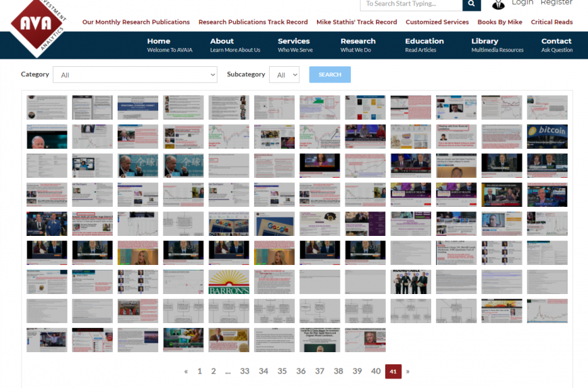Open Our Monthly Research Publications link

point(136,22)
